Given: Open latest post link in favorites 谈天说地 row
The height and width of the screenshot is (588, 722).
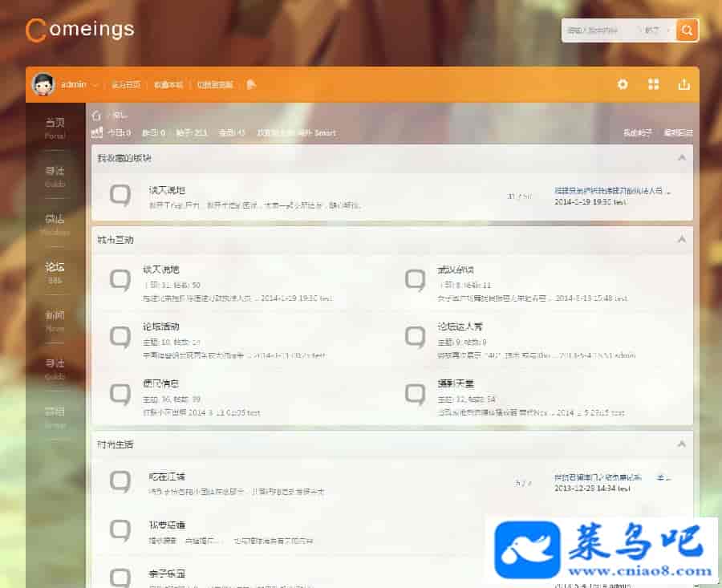Looking at the screenshot, I should coord(612,190).
